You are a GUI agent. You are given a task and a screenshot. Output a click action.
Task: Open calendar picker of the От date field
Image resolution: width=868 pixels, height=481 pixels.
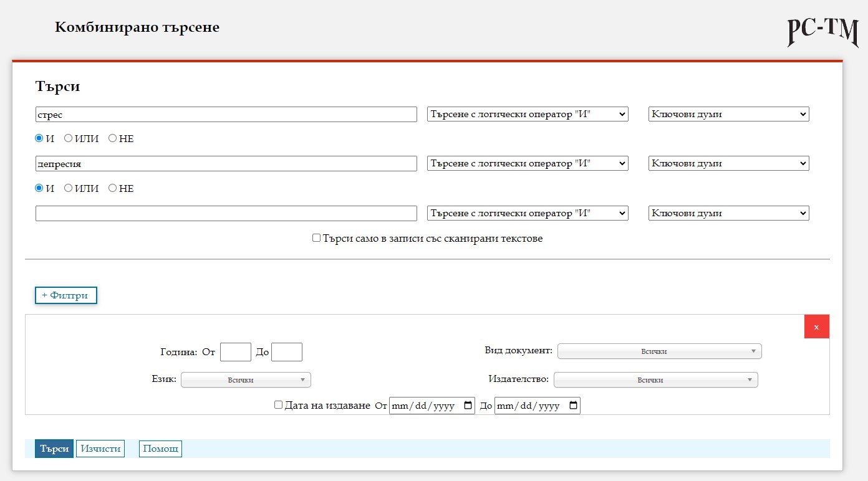click(468, 406)
